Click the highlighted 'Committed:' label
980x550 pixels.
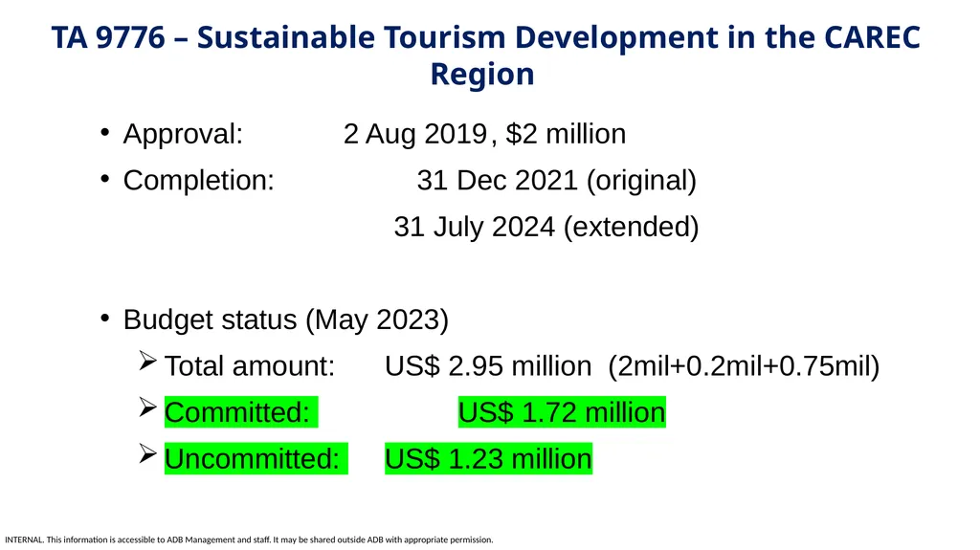(x=241, y=412)
